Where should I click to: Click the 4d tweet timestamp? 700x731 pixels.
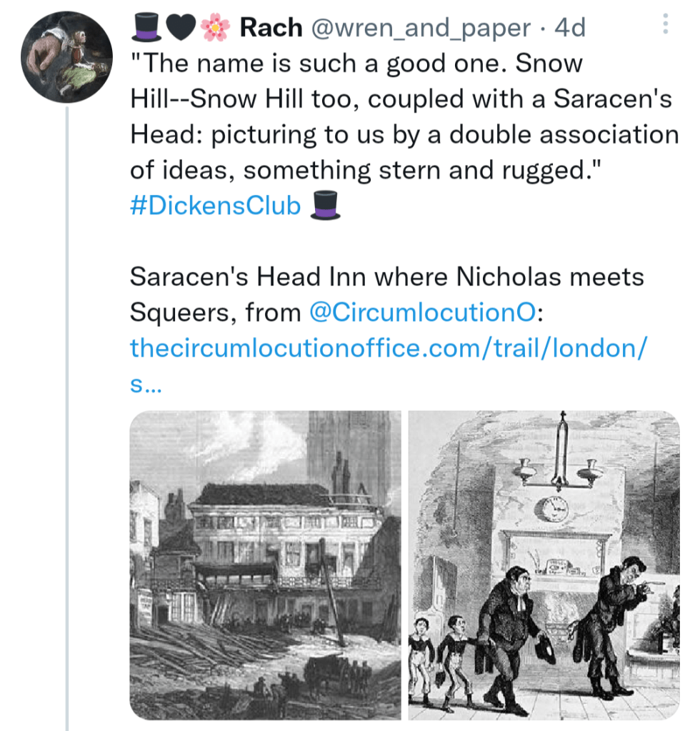(x=570, y=27)
